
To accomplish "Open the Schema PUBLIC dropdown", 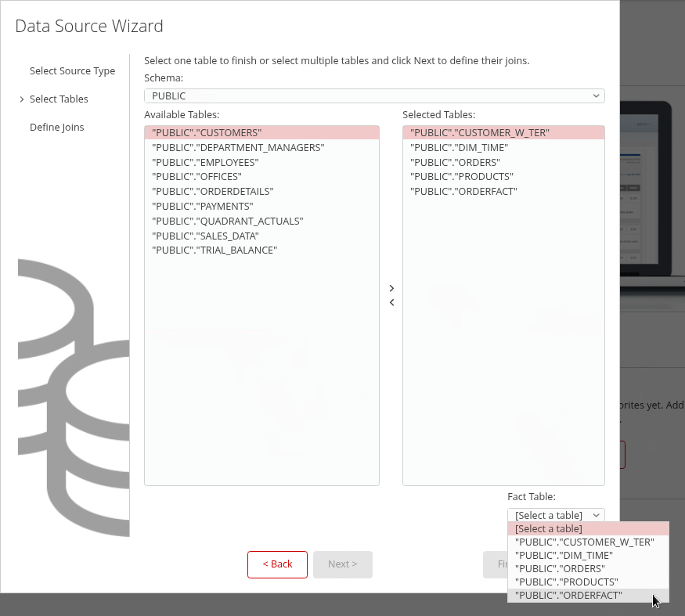I will coord(374,96).
